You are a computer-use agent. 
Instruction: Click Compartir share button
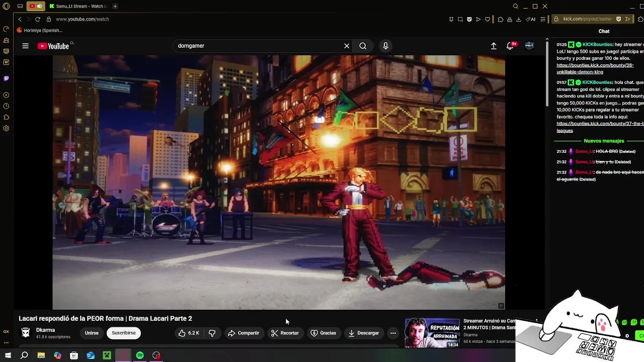pos(244,333)
